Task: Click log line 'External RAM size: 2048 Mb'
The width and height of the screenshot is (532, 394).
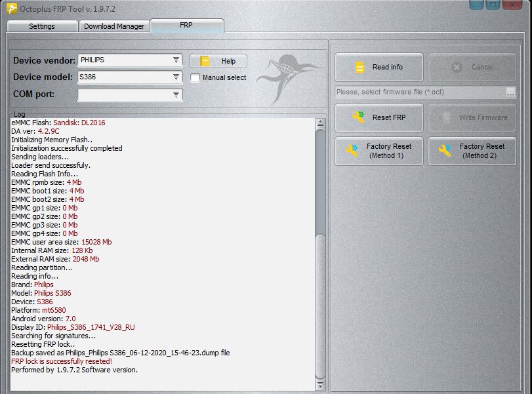Action: 55,259
